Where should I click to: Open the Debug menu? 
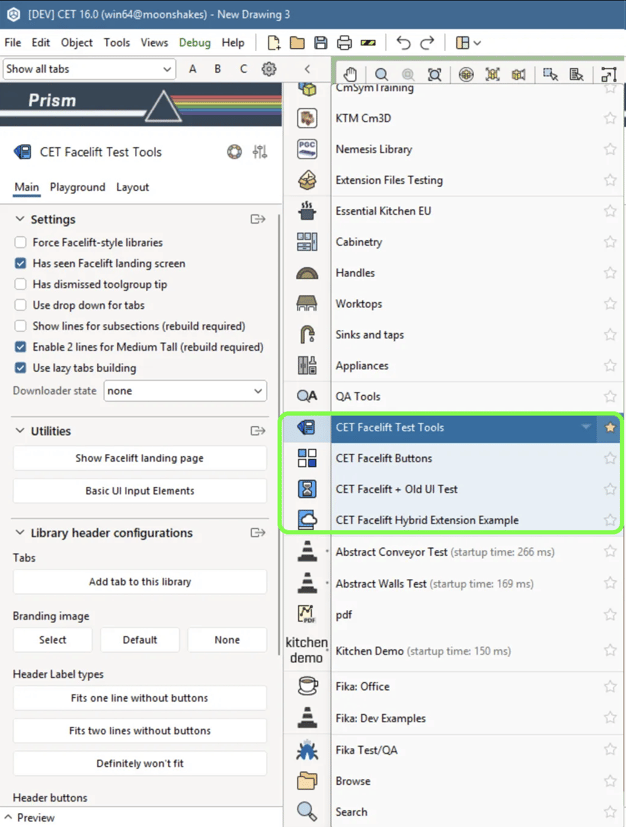(195, 43)
